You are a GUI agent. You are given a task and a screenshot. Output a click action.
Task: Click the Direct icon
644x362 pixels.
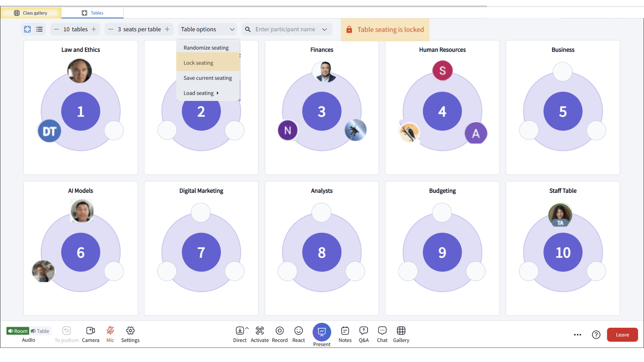240,330
